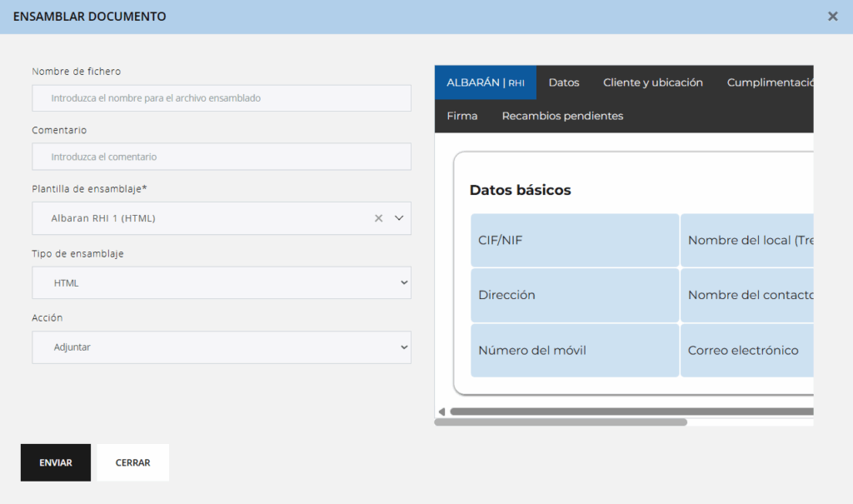
Task: Open the Tipo de ensamblaje dropdown
Action: coord(222,283)
